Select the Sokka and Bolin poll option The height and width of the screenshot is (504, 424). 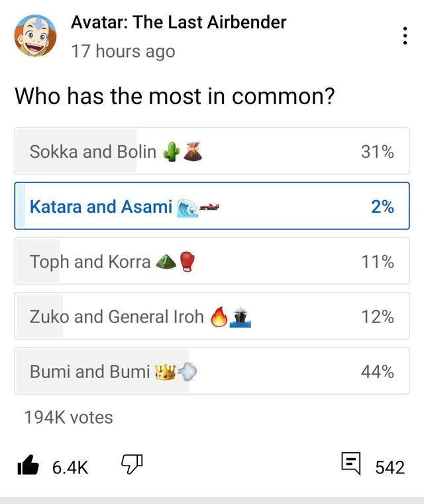click(212, 151)
